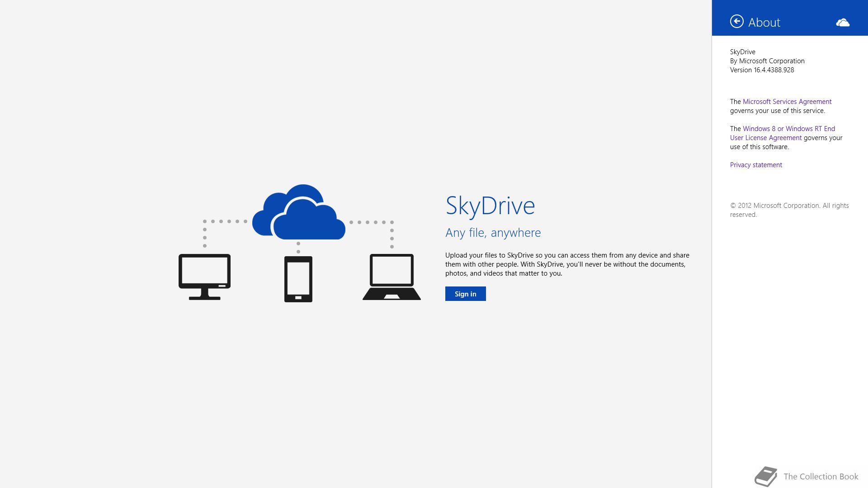Click the 'Any file, anywhere' tagline
The height and width of the screenshot is (488, 868).
pyautogui.click(x=493, y=233)
